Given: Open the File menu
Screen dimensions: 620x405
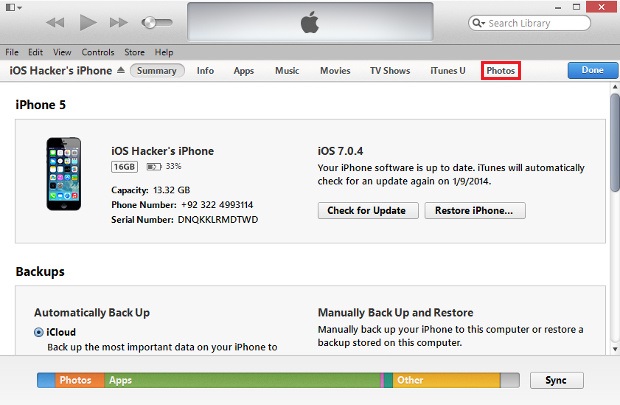Looking at the screenshot, I should 12,52.
